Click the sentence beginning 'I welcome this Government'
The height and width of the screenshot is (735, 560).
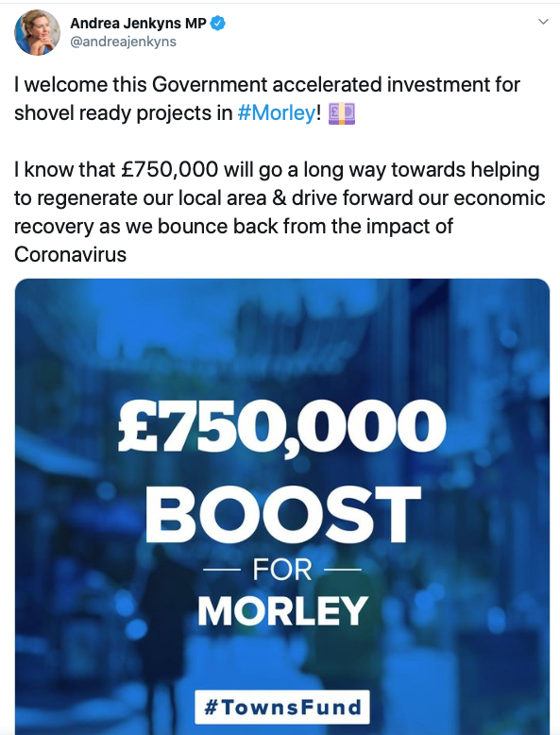pos(267,99)
